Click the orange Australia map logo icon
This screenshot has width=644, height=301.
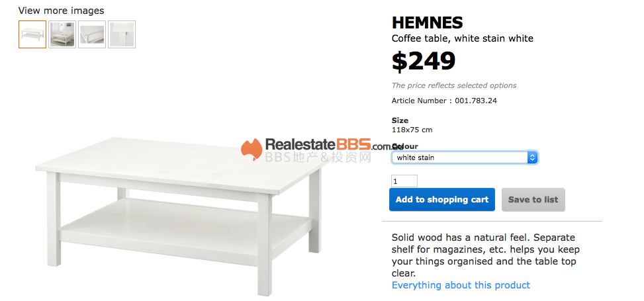[x=252, y=150]
